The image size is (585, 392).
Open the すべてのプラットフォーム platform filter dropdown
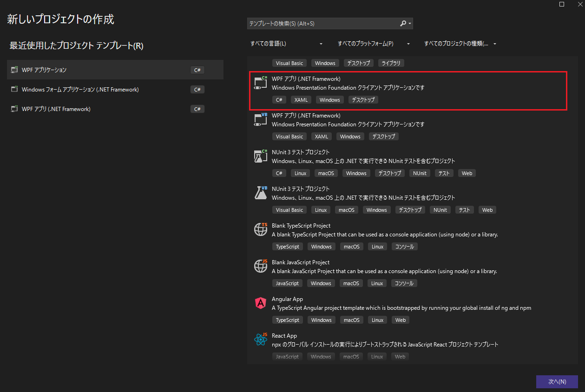[x=374, y=44]
